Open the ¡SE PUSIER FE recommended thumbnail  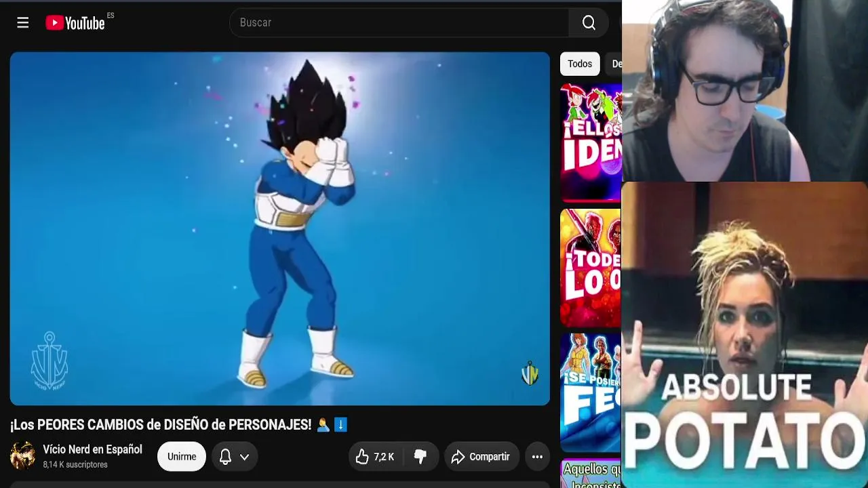click(x=591, y=392)
